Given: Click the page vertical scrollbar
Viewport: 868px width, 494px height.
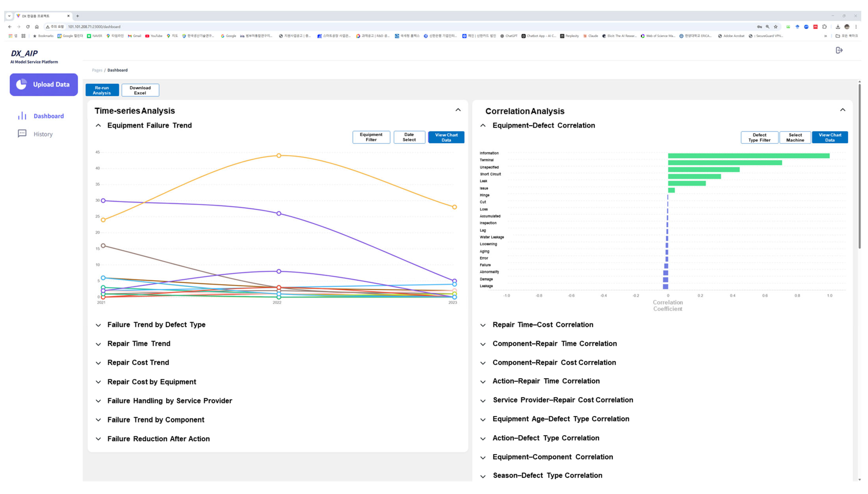Looking at the screenshot, I should 859,166.
